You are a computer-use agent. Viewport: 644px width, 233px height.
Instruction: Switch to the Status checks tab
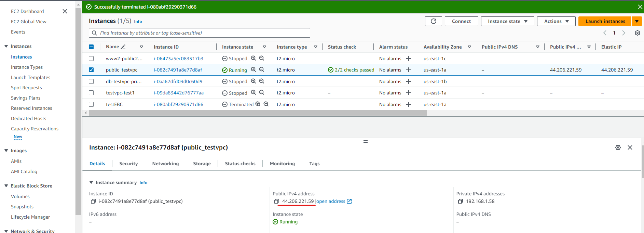[240, 164]
